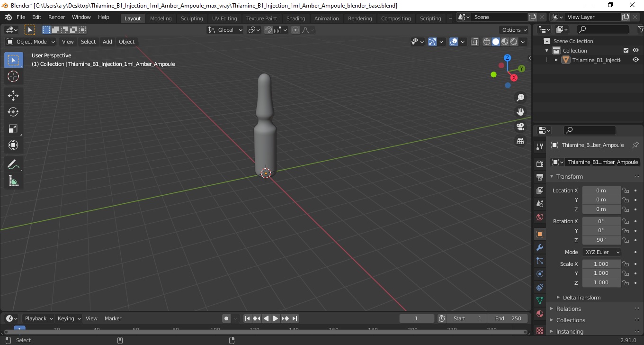
Task: Select the Cursor tool
Action: click(x=13, y=76)
